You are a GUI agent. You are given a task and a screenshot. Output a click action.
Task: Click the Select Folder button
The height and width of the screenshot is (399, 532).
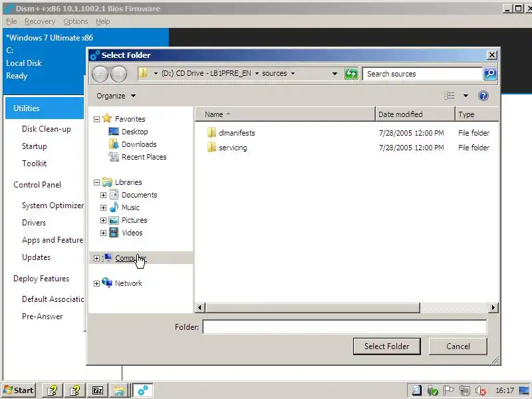(387, 346)
